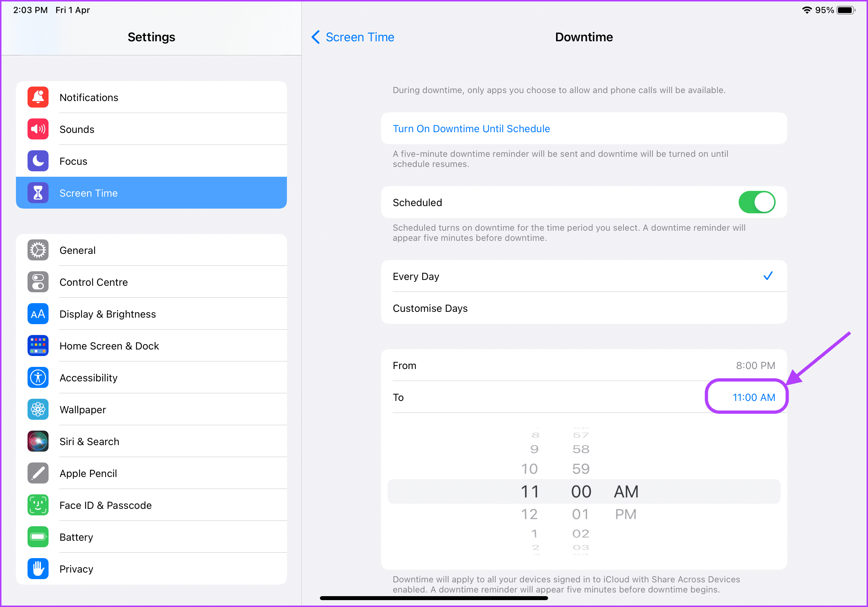
Task: Tap the Control Centre toggles icon
Action: 38,282
